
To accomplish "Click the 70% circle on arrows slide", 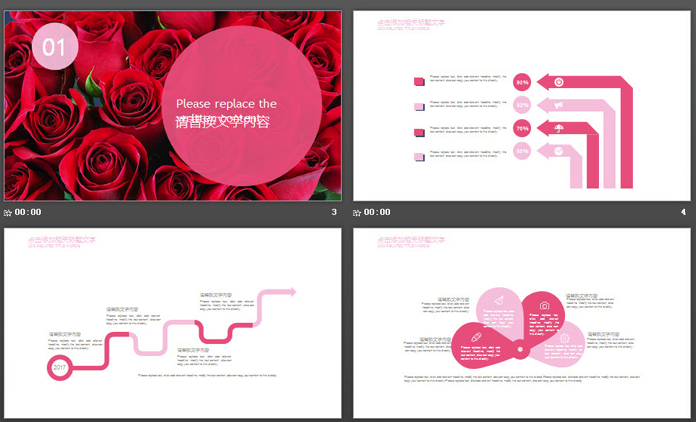I will coord(522,128).
